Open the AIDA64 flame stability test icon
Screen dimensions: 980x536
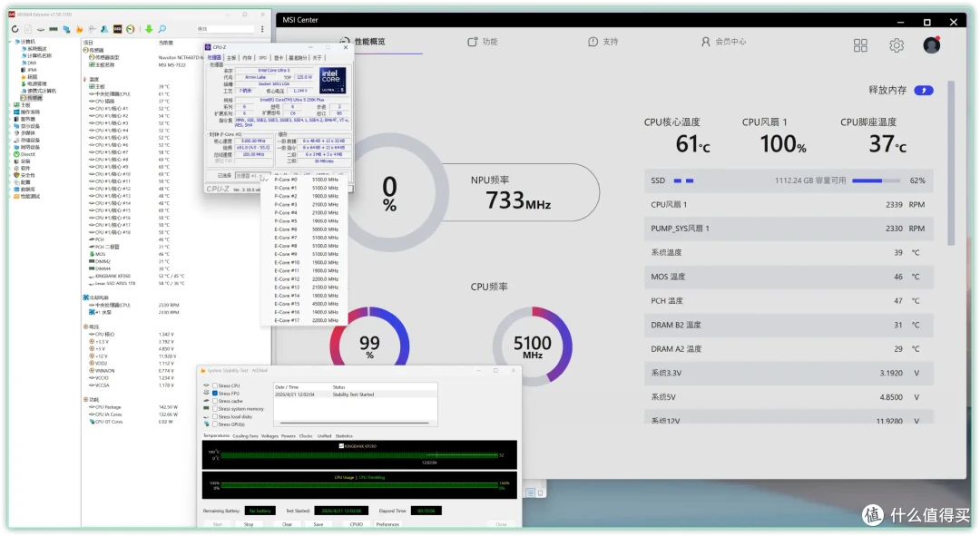(79, 29)
